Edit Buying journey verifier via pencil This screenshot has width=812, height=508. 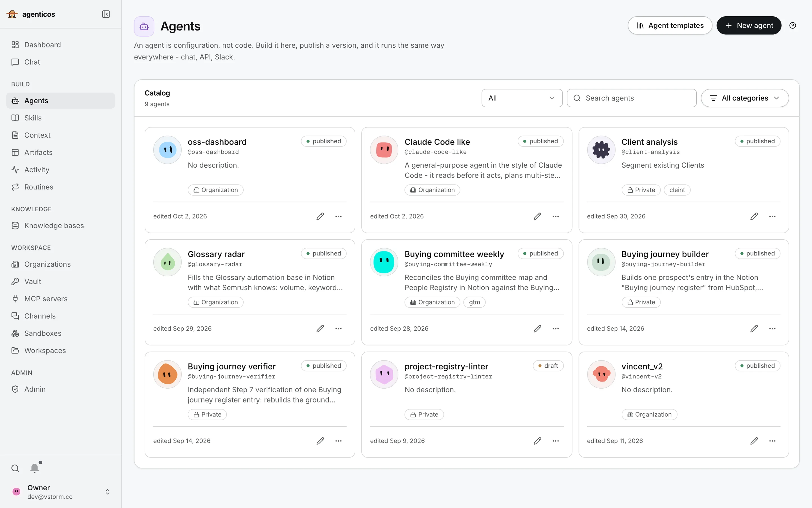pyautogui.click(x=320, y=441)
